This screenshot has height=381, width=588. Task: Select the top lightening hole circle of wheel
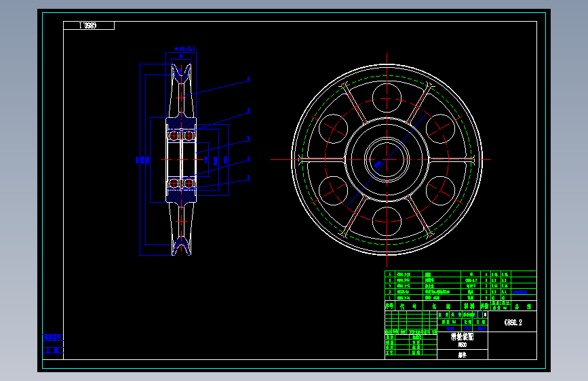[x=387, y=98]
